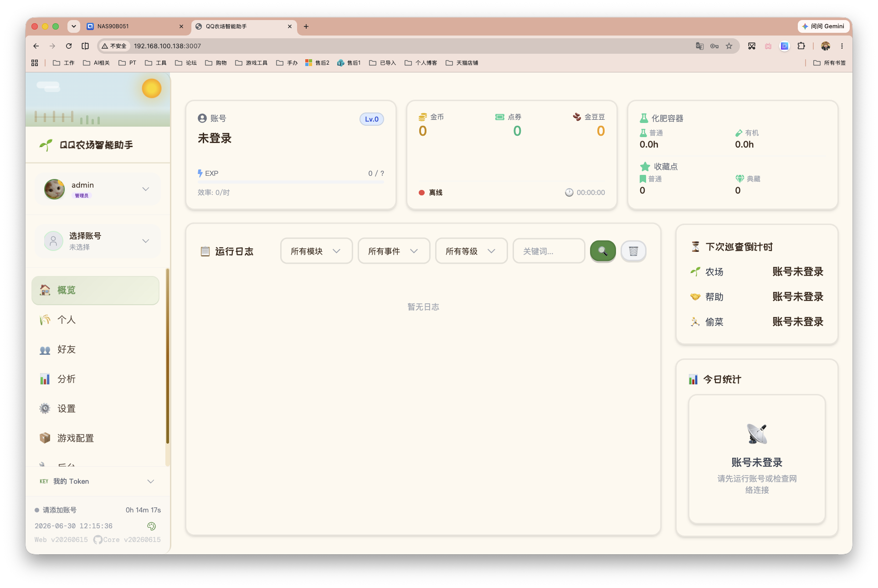This screenshot has height=588, width=878.
Task: Open the 选择账号 account selector
Action: [x=98, y=241]
